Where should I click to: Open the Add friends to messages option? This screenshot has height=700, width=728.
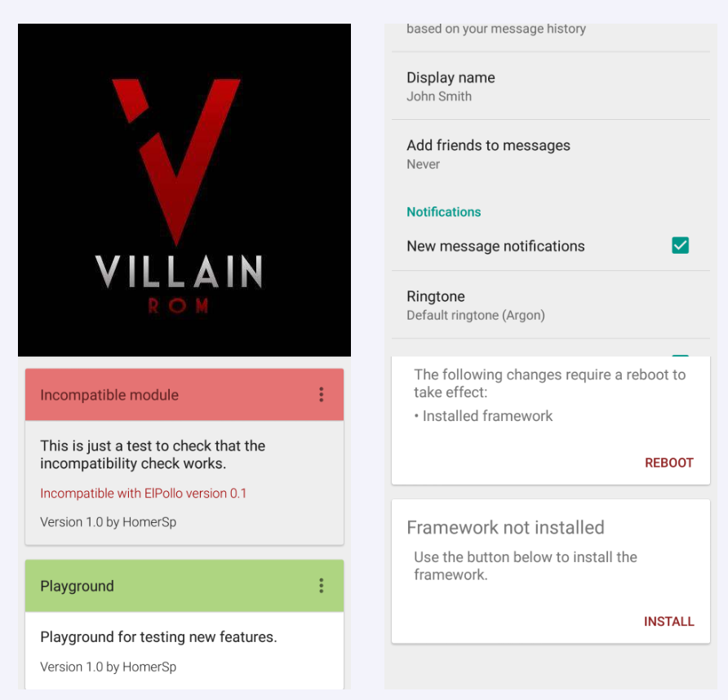[x=551, y=154]
